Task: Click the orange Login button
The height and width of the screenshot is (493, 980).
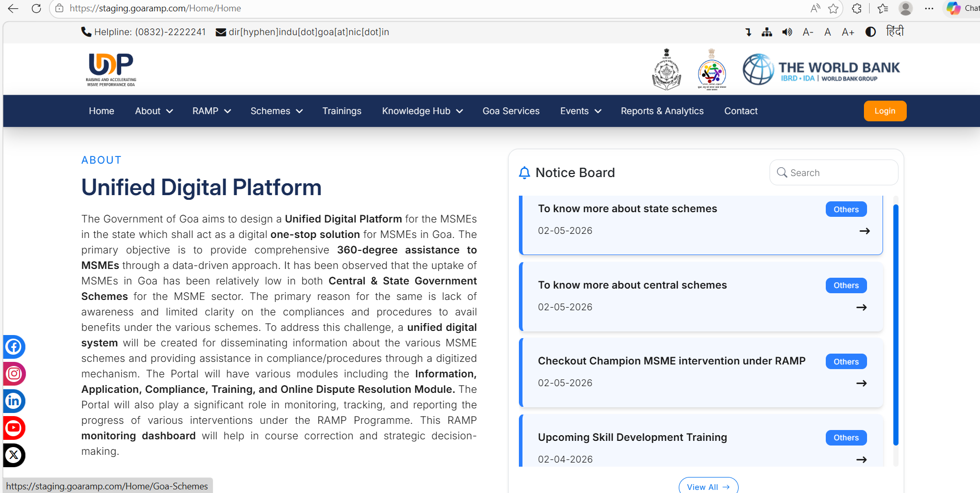Action: pos(885,111)
